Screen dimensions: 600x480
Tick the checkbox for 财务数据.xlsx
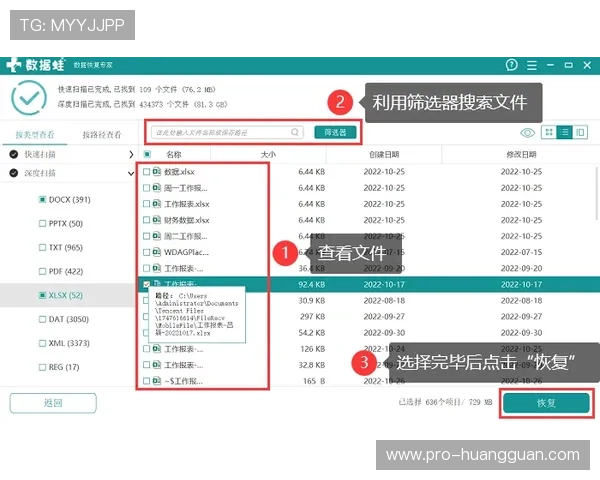pos(146,220)
